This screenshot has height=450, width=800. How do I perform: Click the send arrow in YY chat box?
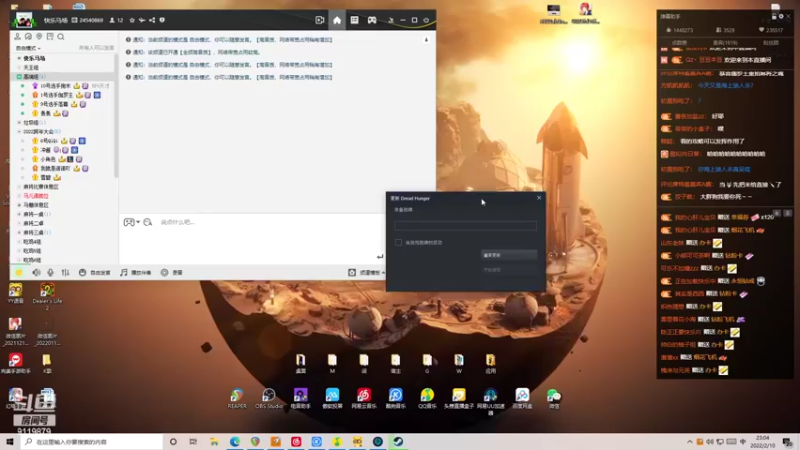point(380,257)
